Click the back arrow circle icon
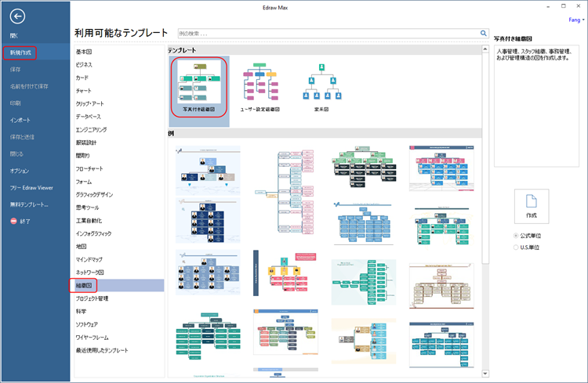This screenshot has width=588, height=383. click(17, 16)
